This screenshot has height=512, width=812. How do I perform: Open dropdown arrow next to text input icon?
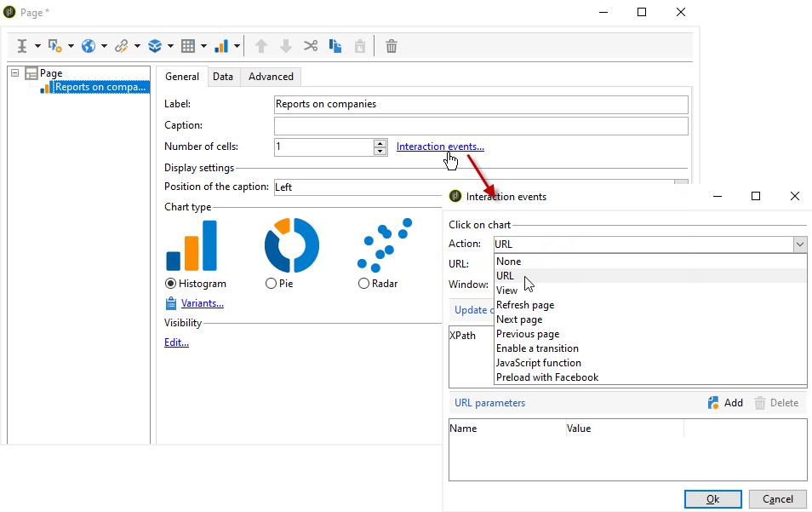point(37,46)
